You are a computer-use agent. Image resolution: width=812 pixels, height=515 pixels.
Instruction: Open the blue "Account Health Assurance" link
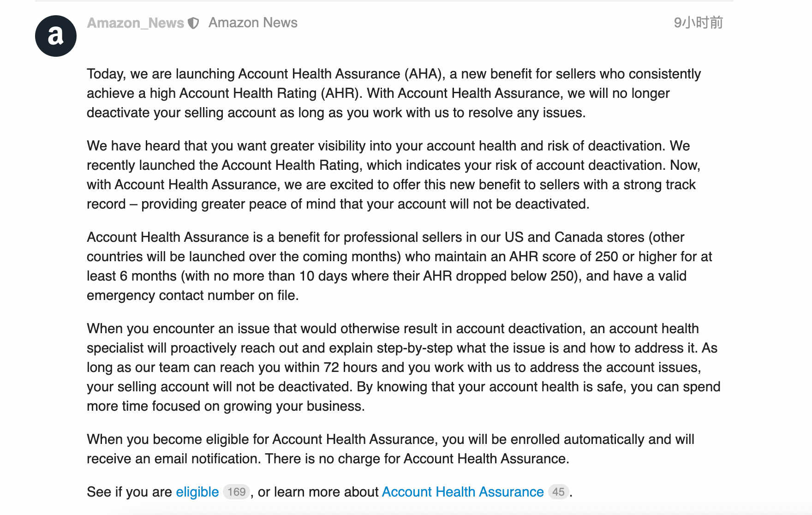pos(463,492)
